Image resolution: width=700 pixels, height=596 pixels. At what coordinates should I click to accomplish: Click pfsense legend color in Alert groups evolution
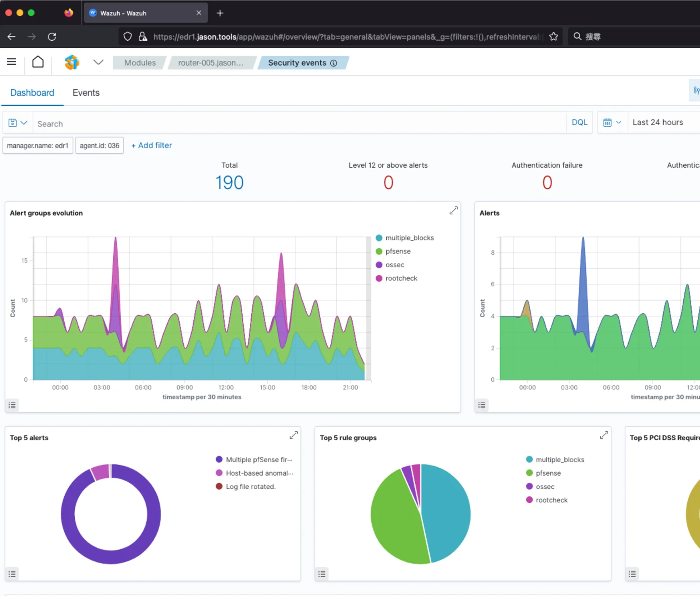pos(379,252)
